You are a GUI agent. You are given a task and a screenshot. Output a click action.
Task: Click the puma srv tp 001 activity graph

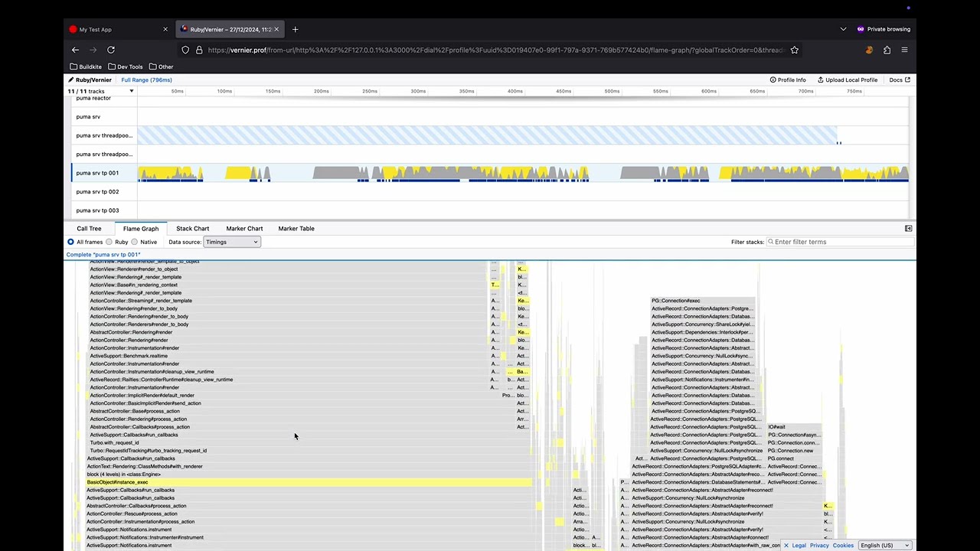(523, 173)
